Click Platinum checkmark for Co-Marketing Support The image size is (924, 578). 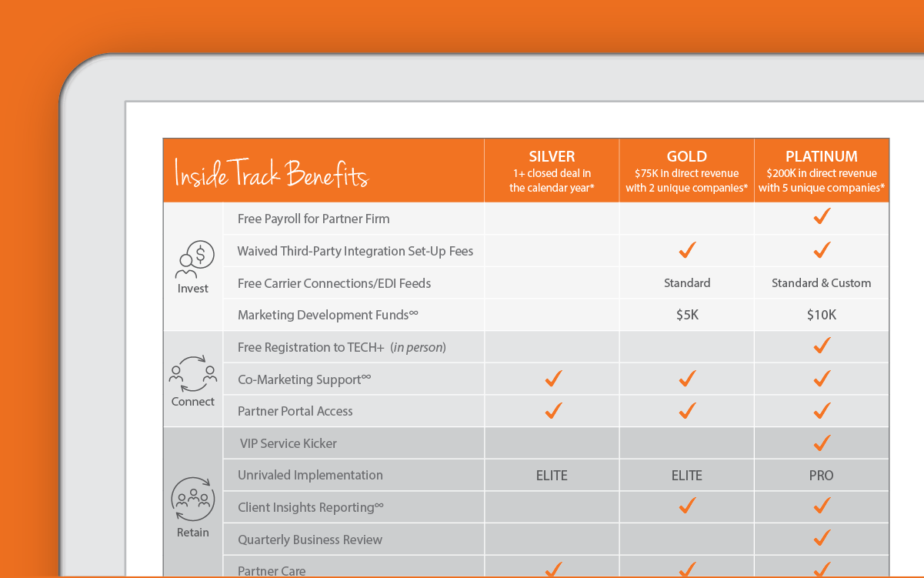[x=822, y=379]
